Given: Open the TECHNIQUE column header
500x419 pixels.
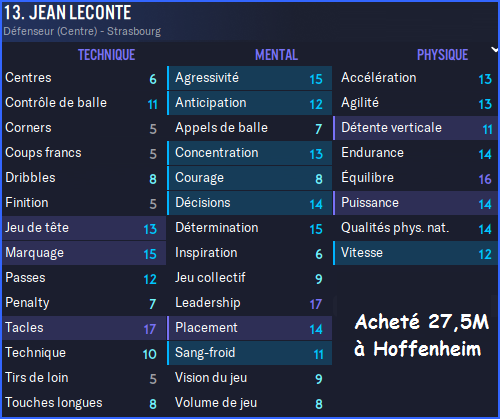Looking at the screenshot, I should [x=107, y=55].
